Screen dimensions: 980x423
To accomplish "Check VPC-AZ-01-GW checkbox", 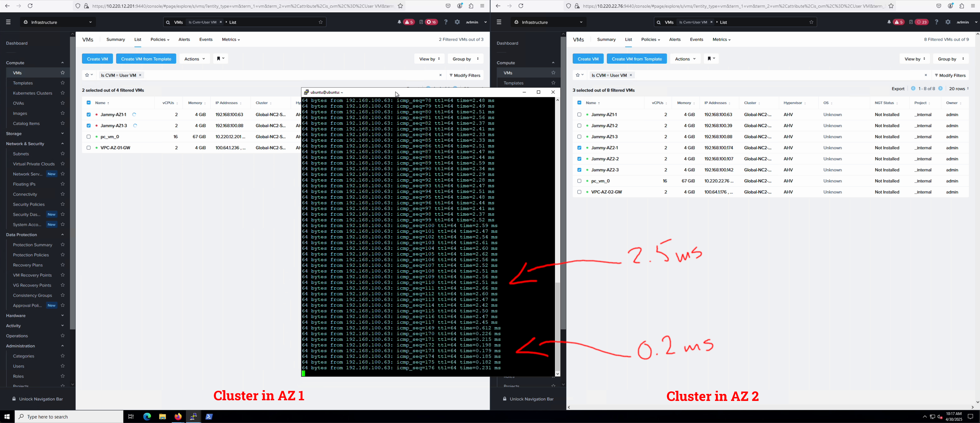I will click(x=89, y=147).
